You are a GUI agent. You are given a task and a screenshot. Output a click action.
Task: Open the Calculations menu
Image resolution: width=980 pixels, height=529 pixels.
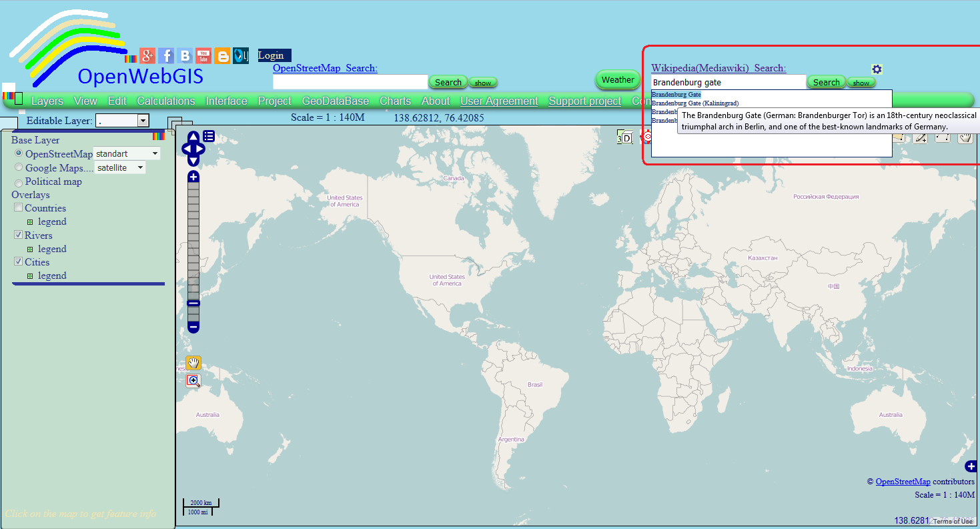165,101
